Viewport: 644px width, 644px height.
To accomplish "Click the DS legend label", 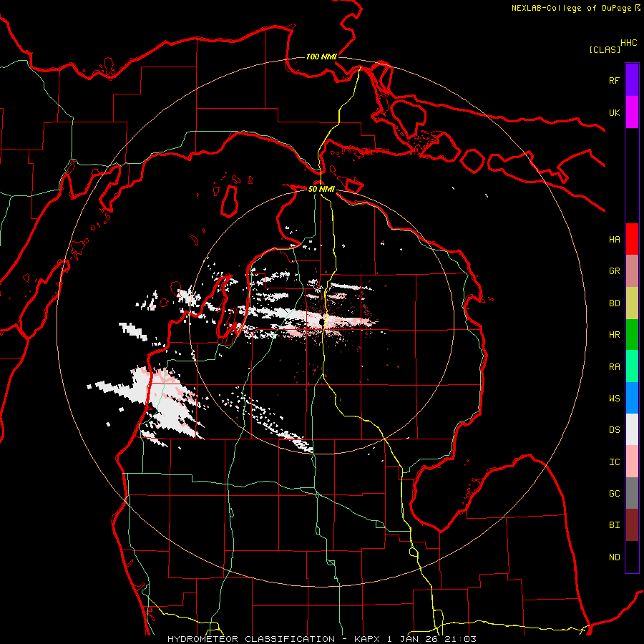I will click(615, 430).
